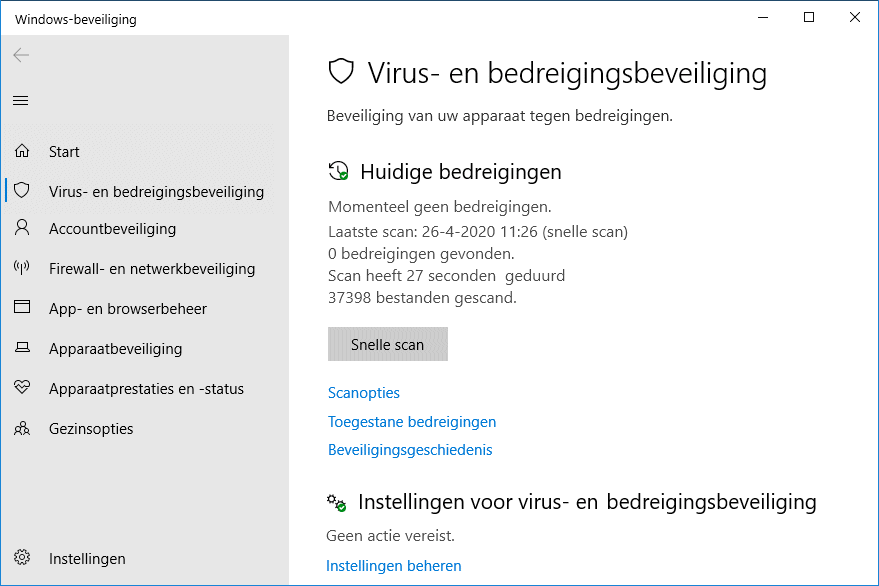Viewport: 879px width, 586px height.
Task: Go to Accountbeveiliging in the sidebar
Action: [x=112, y=229]
